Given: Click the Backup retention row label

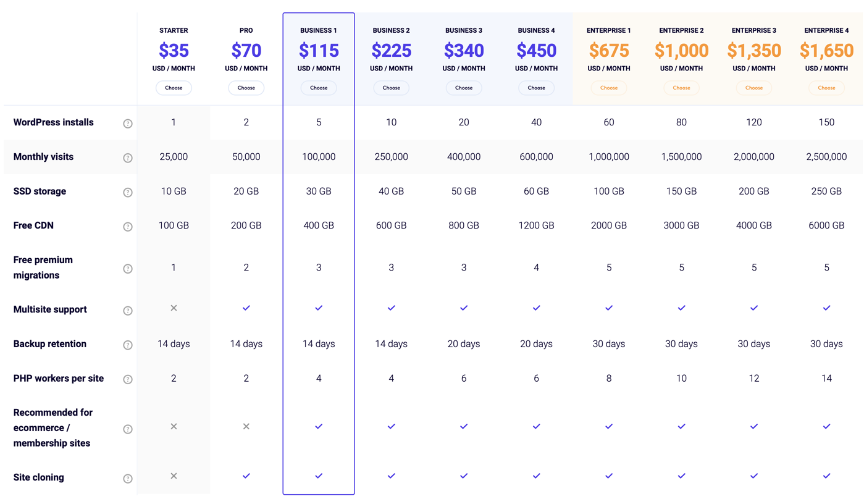Looking at the screenshot, I should [x=50, y=344].
